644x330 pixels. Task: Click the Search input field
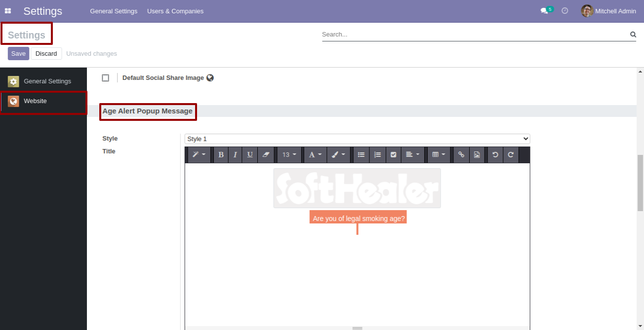pyautogui.click(x=475, y=35)
